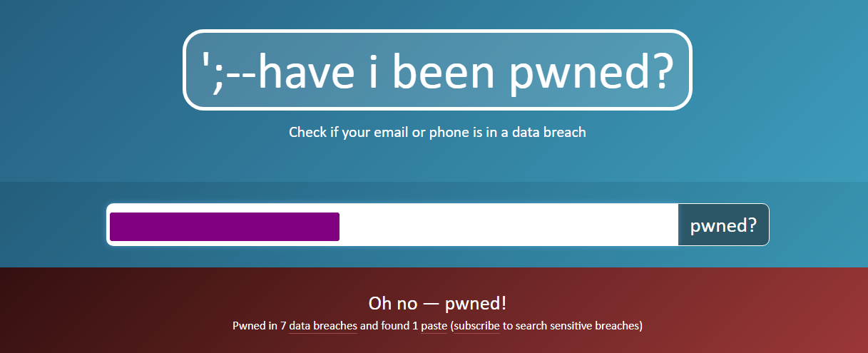Select the purple redacted email entry
Image resolution: width=868 pixels, height=353 pixels.
point(225,226)
